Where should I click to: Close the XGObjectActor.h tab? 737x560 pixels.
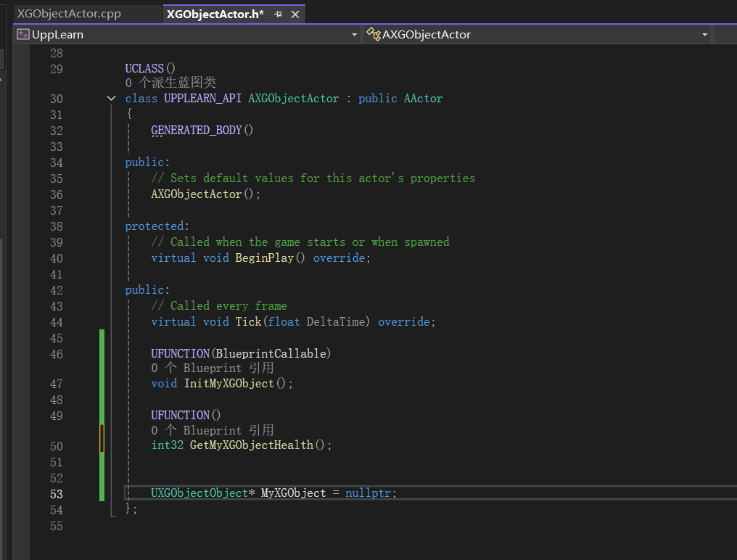pos(295,15)
